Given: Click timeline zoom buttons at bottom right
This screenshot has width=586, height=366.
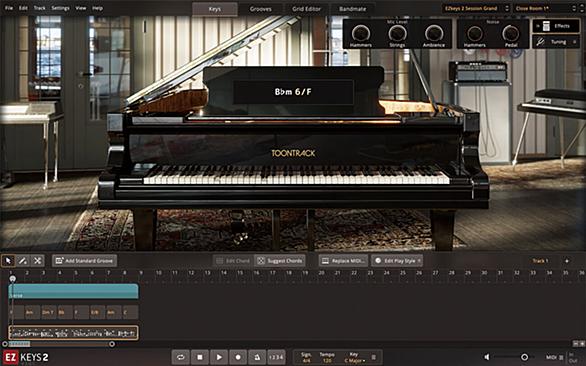Looking at the screenshot, I should pos(578,344).
